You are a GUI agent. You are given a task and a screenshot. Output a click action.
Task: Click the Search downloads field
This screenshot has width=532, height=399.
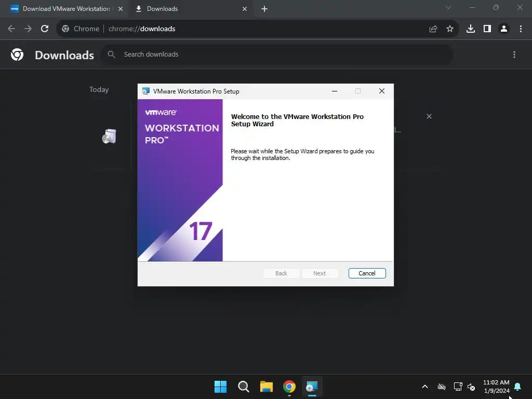tap(277, 54)
